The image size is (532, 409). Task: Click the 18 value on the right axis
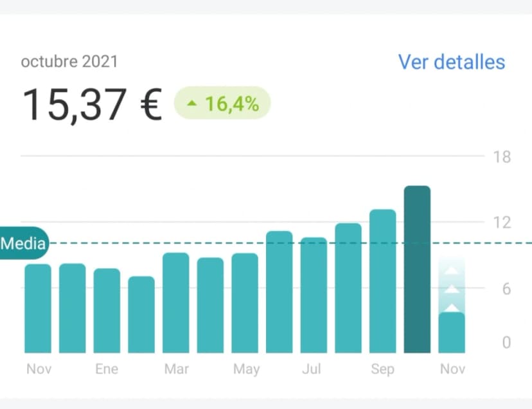(x=502, y=157)
